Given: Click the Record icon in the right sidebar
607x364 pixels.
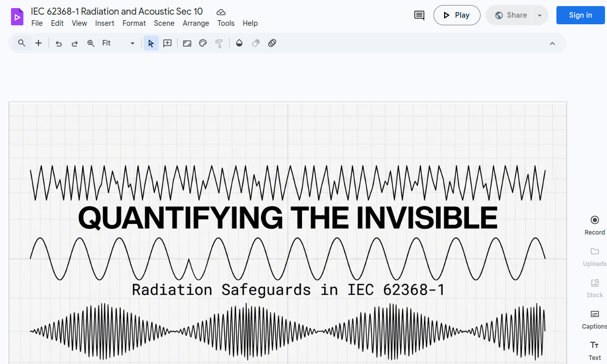Looking at the screenshot, I should point(594,219).
